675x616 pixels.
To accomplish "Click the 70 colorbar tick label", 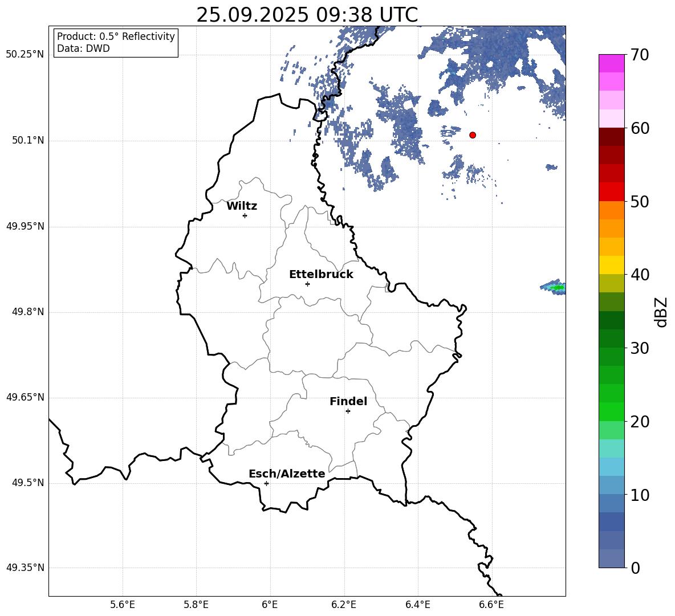I will tap(640, 55).
